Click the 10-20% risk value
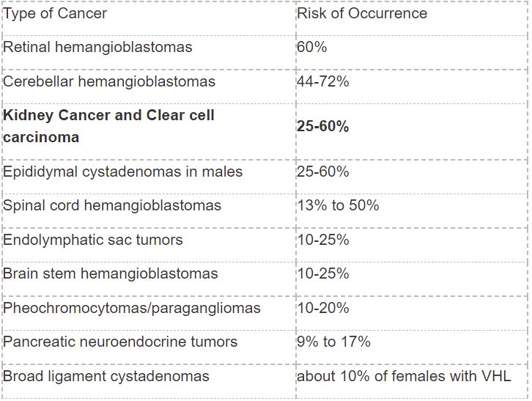 (x=322, y=309)
